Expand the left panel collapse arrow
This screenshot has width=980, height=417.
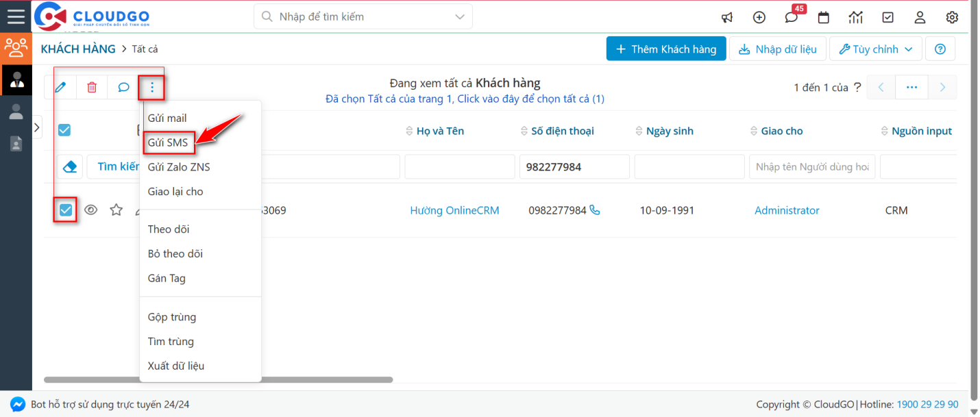37,127
